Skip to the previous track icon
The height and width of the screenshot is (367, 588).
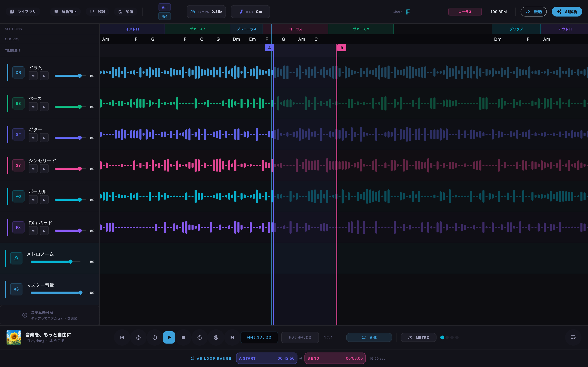(x=122, y=337)
